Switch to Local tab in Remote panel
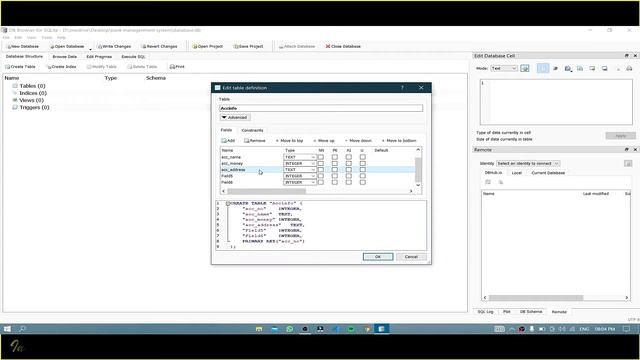 click(517, 173)
